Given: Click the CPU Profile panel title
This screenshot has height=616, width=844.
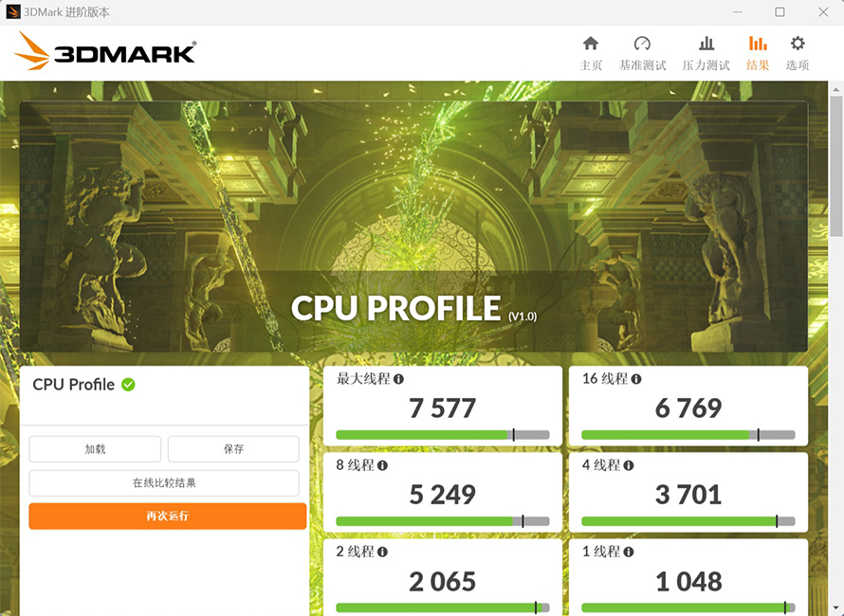Looking at the screenshot, I should click(x=73, y=385).
